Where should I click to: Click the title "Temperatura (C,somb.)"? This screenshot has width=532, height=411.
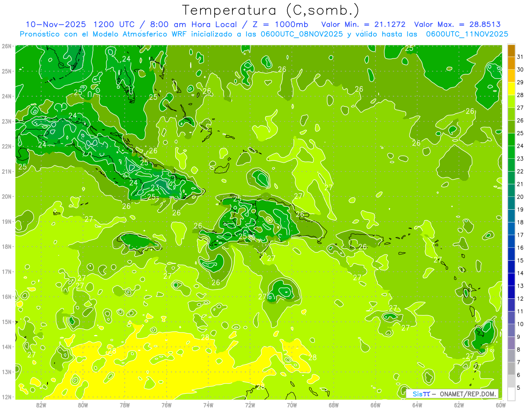pyautogui.click(x=271, y=10)
